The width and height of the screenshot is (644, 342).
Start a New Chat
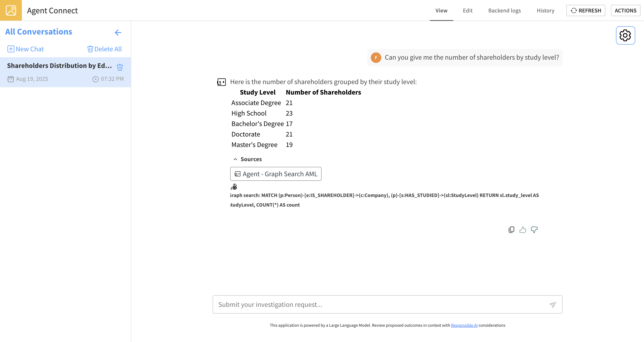tap(25, 49)
